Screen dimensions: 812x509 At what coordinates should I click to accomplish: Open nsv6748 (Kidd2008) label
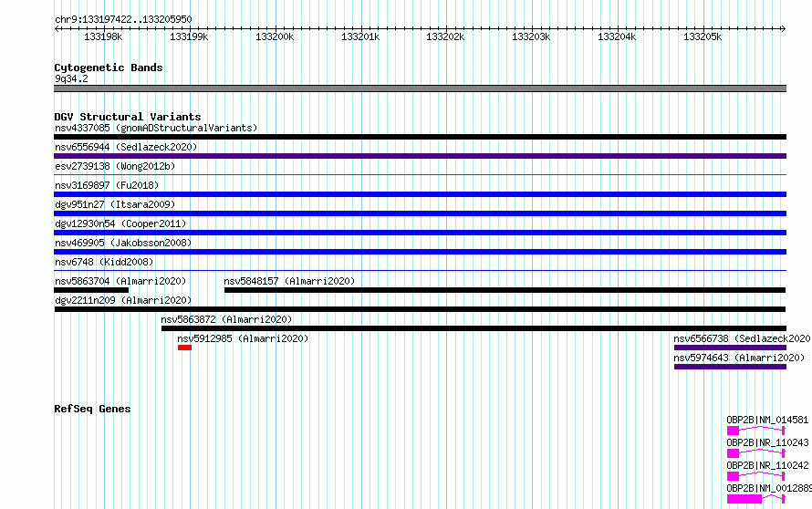click(104, 262)
